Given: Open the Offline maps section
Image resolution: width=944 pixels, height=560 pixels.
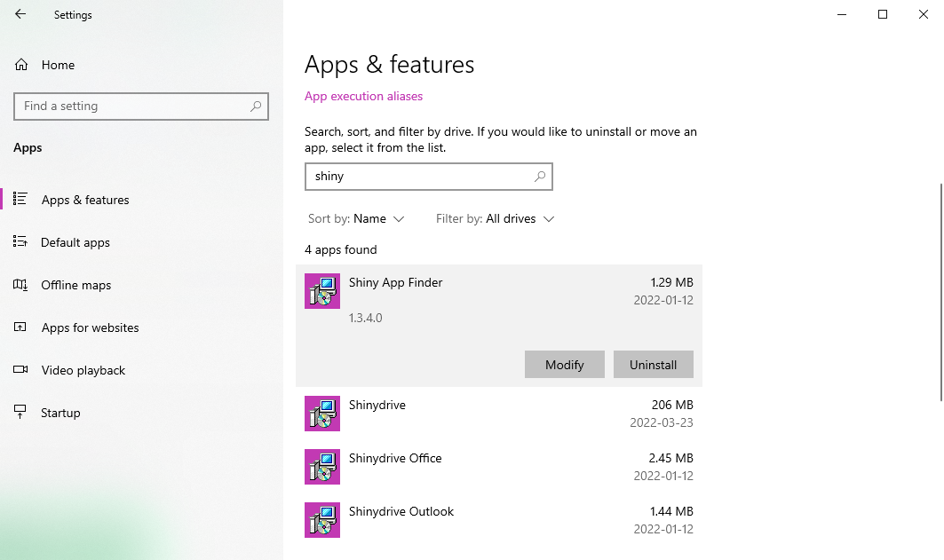Looking at the screenshot, I should [76, 285].
